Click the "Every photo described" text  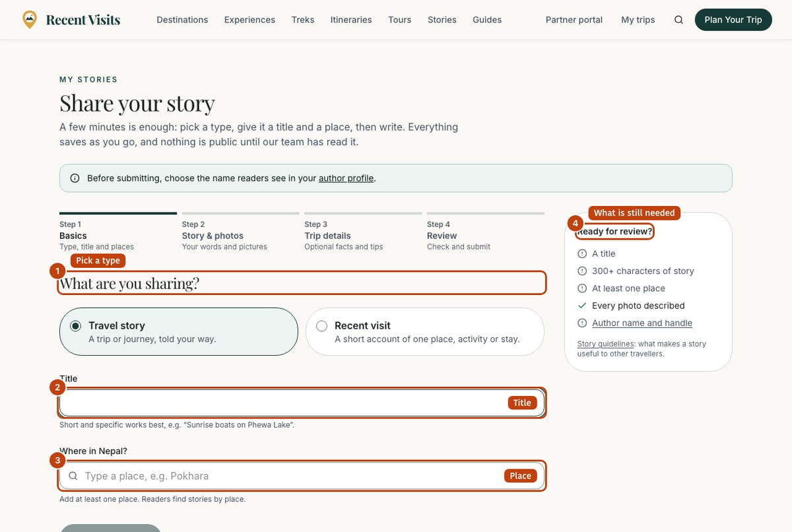pyautogui.click(x=638, y=306)
